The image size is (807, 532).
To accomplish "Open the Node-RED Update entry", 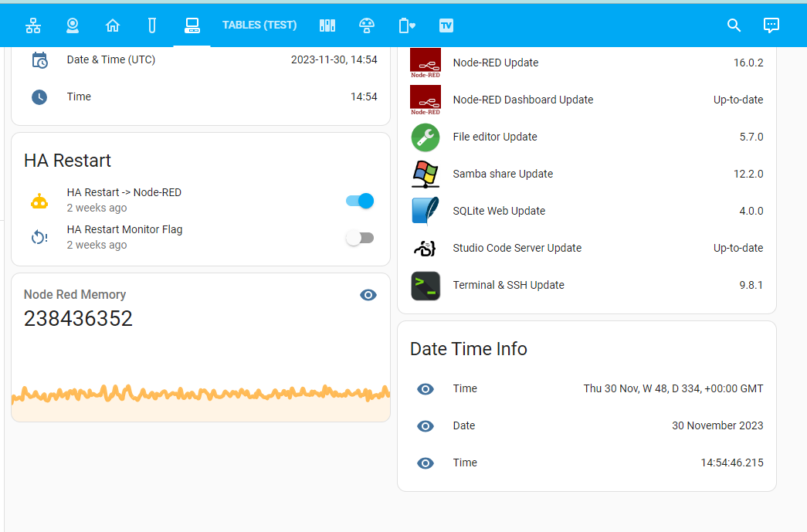I will 587,63.
